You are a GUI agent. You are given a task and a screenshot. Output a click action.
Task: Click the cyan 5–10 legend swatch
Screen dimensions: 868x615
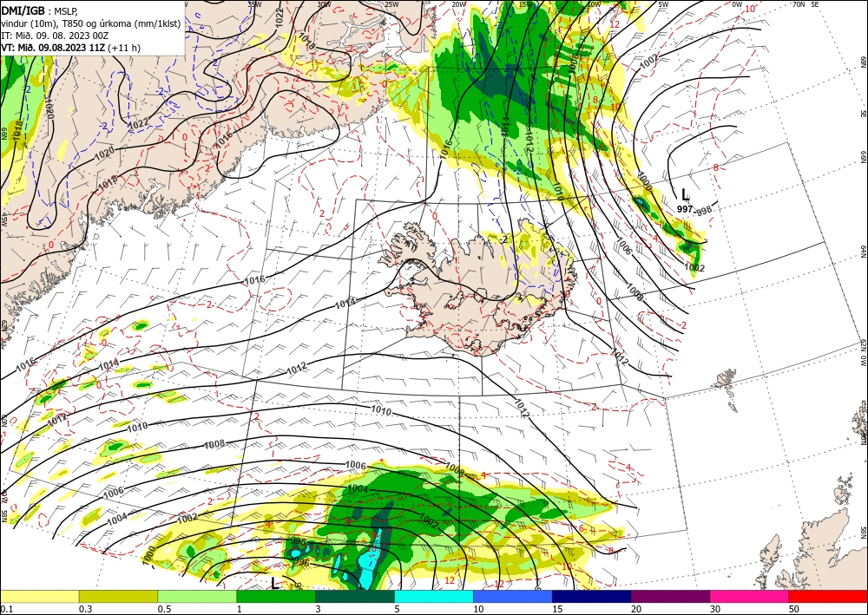[x=434, y=596]
